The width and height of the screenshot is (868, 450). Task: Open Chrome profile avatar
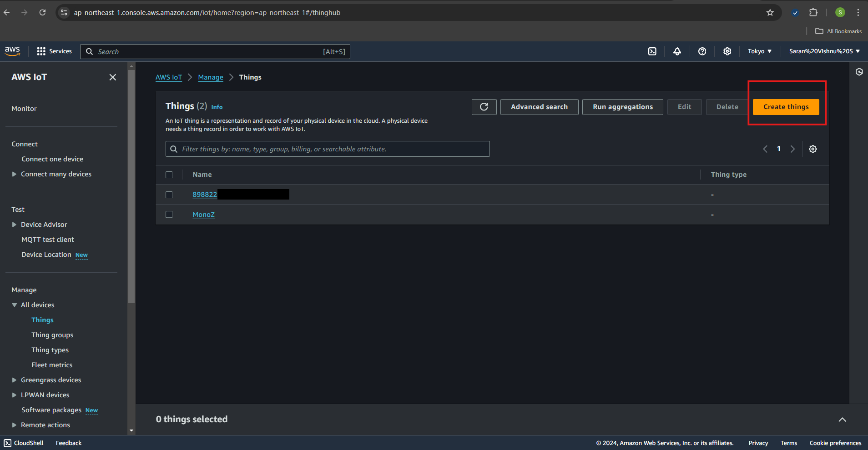pyautogui.click(x=840, y=13)
